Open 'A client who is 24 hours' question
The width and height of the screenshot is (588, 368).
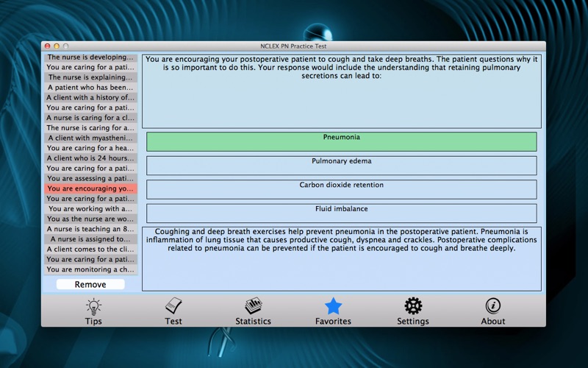(x=91, y=158)
